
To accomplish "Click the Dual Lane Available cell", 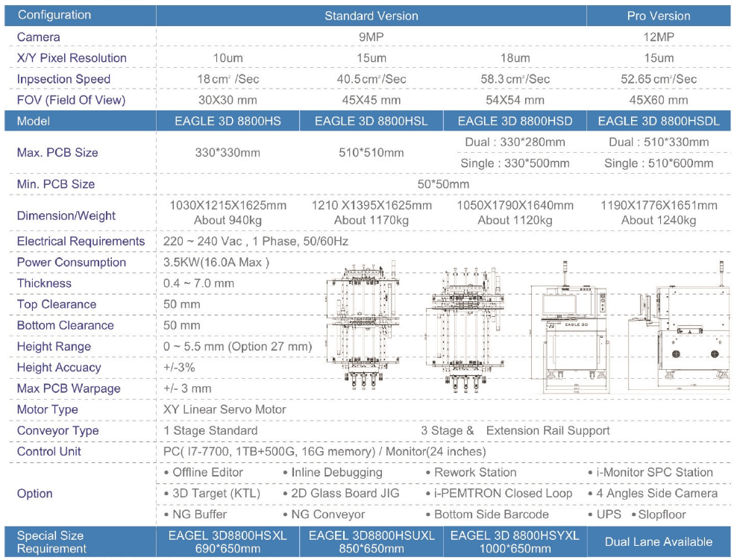I will coord(659,542).
